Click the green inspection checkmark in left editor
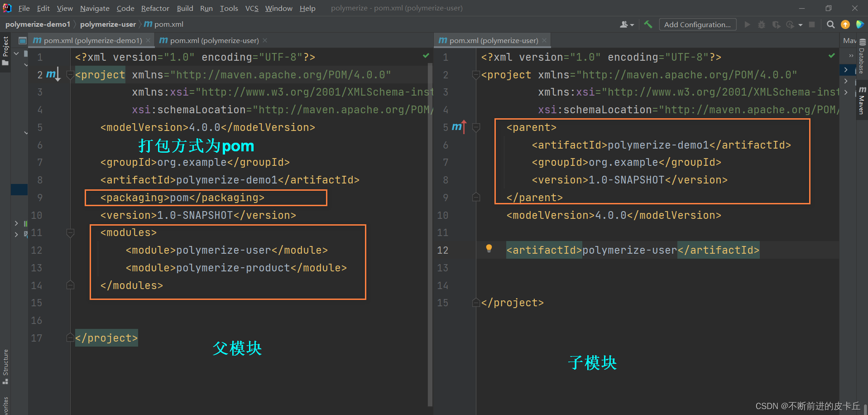This screenshot has height=415, width=868. (426, 56)
